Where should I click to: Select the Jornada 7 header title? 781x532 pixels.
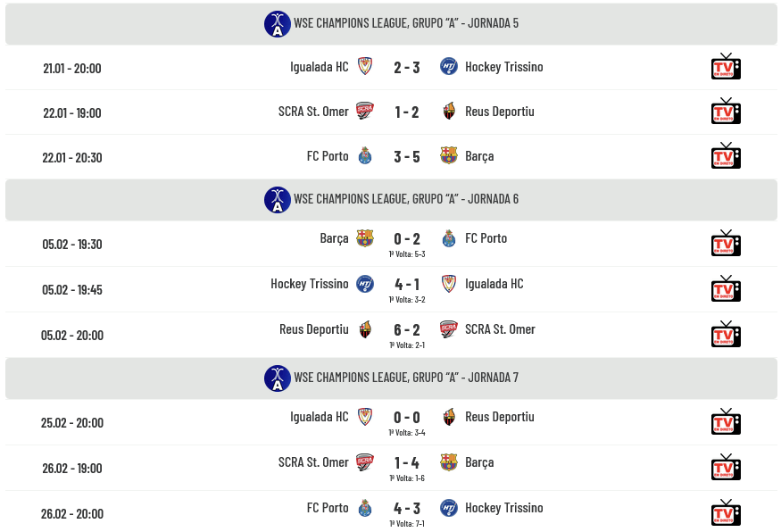tap(406, 378)
